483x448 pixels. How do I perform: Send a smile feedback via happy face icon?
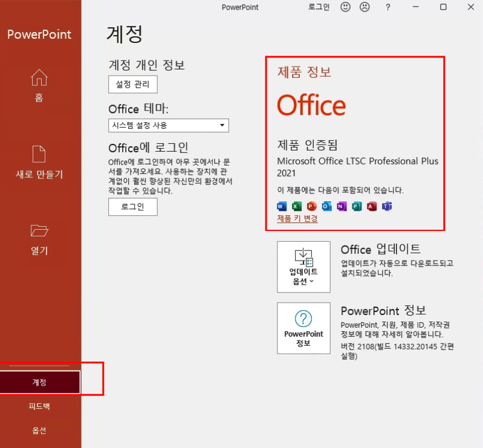tap(345, 7)
